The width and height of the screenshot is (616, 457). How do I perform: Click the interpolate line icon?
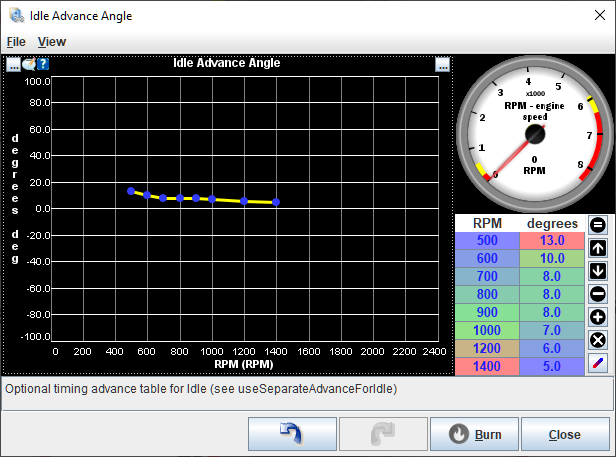pos(597,363)
